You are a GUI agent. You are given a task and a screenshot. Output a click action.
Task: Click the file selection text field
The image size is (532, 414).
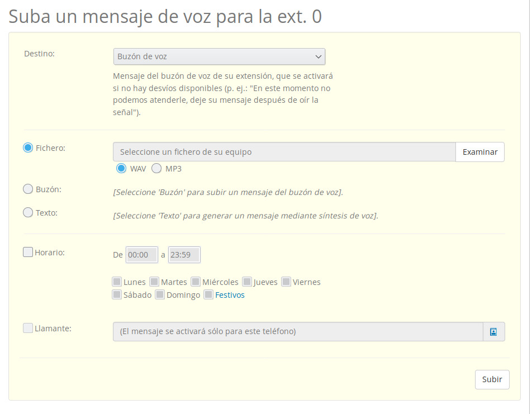(x=284, y=152)
